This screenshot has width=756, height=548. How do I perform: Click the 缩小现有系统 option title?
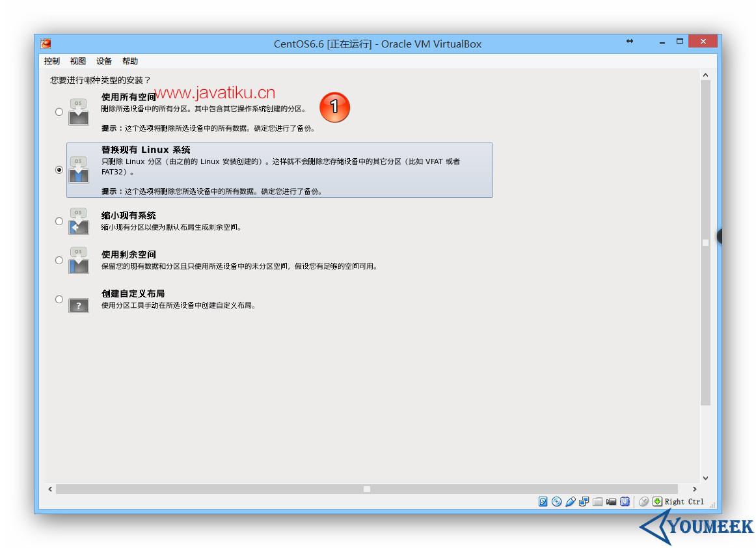pyautogui.click(x=129, y=215)
